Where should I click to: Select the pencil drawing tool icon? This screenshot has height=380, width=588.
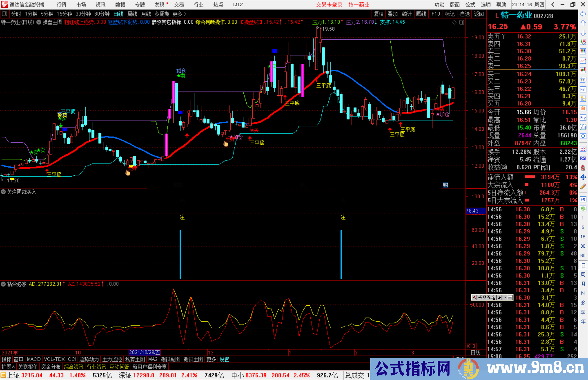583,187
